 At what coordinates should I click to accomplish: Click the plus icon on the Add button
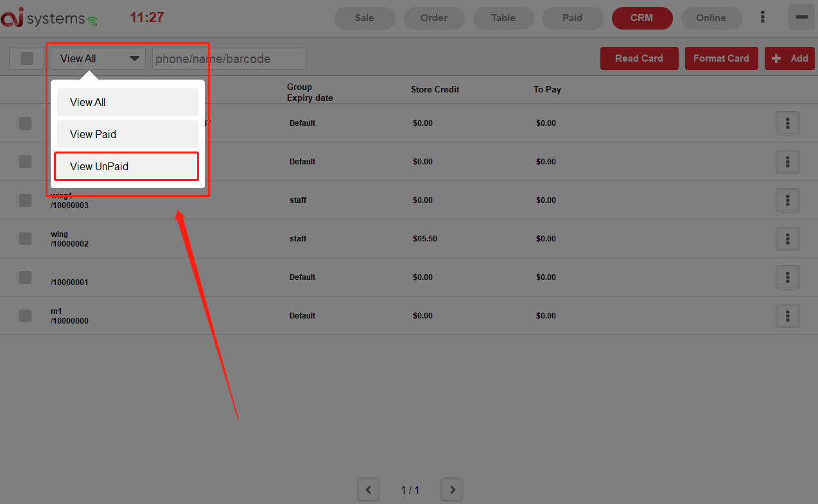[x=776, y=58]
